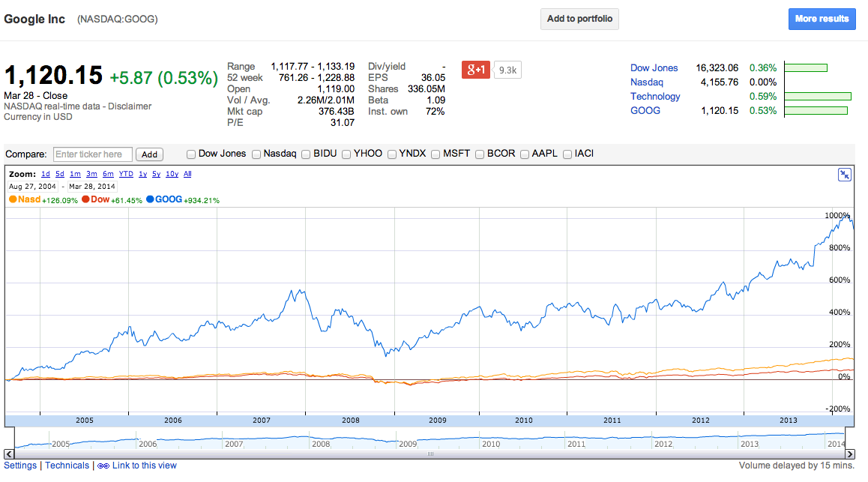This screenshot has height=482, width=868.
Task: Click Add to portfolio button
Action: tap(579, 19)
